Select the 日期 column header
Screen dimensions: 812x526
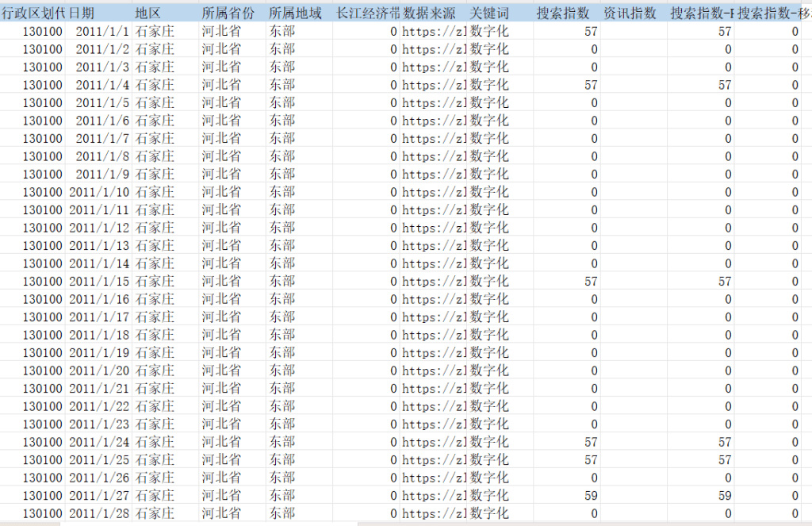(x=99, y=13)
